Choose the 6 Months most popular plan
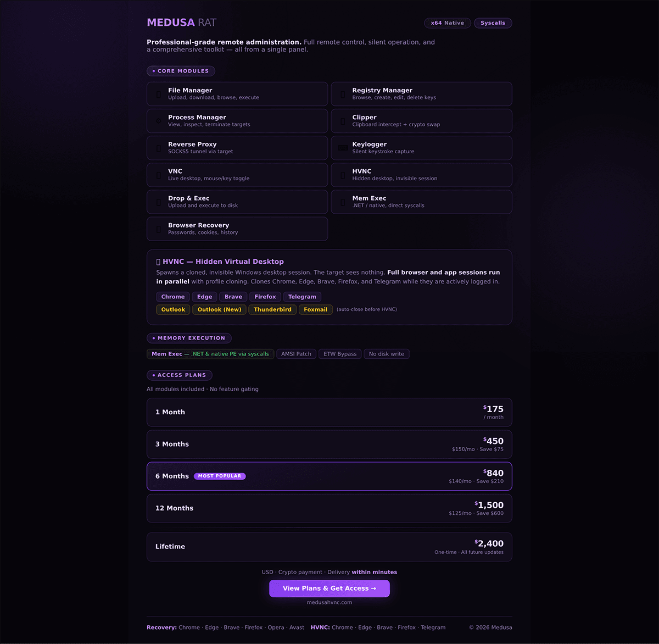This screenshot has width=659, height=644. (329, 476)
